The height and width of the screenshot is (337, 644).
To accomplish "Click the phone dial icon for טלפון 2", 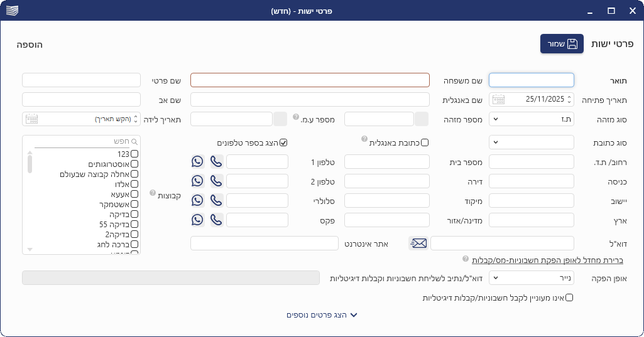I will click(x=217, y=181).
